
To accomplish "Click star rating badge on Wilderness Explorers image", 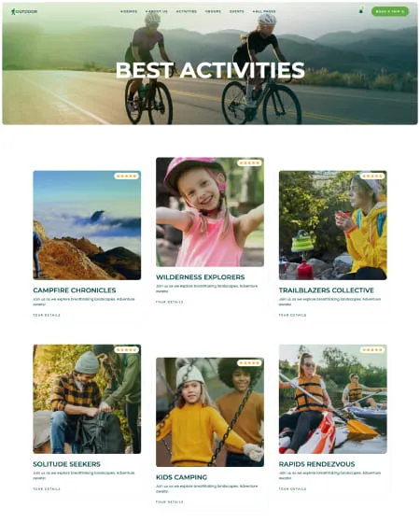I will pos(249,163).
